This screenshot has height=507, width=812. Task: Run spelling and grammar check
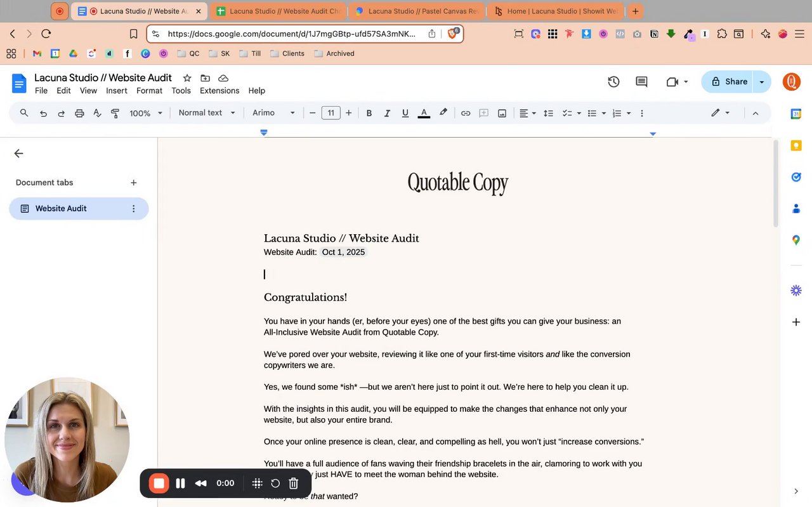(97, 113)
